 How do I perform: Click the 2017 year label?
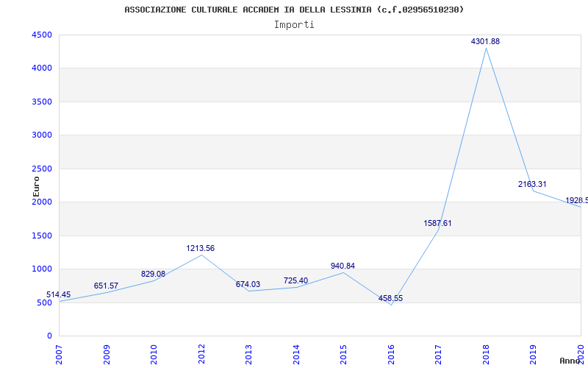[x=439, y=355]
